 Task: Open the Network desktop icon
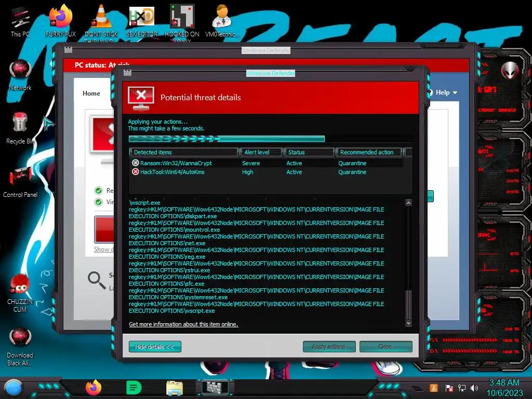(20, 75)
